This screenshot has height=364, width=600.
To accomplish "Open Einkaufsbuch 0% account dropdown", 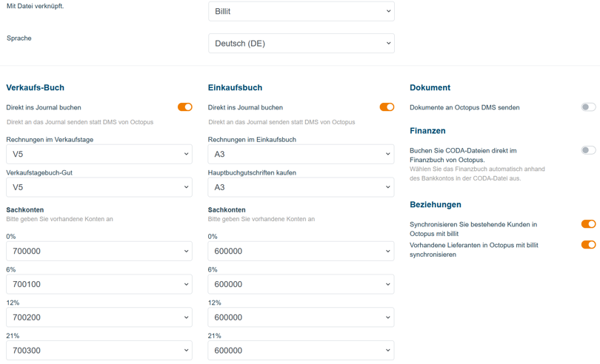I will [301, 252].
